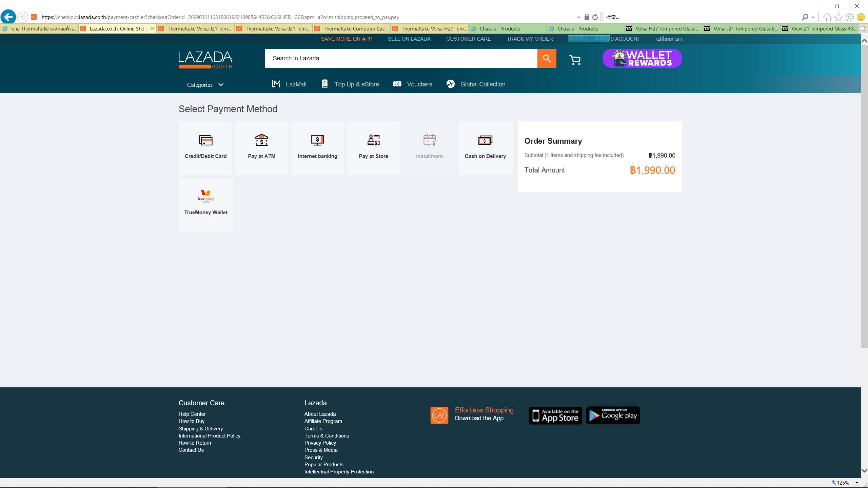Viewport: 868px width, 488px height.
Task: Click the Available on the App Store badge
Action: point(555,415)
